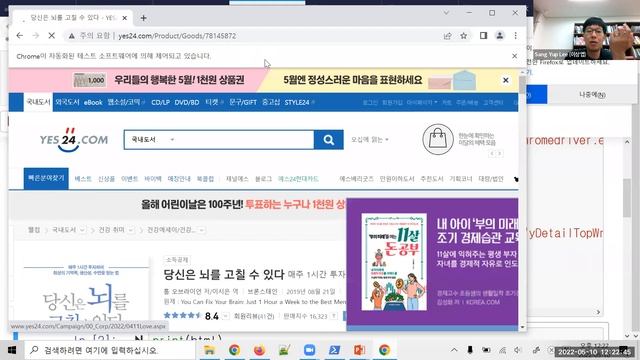Close the YES24 browser tab
Viewport: 640px width, 360px height.
tap(124, 18)
